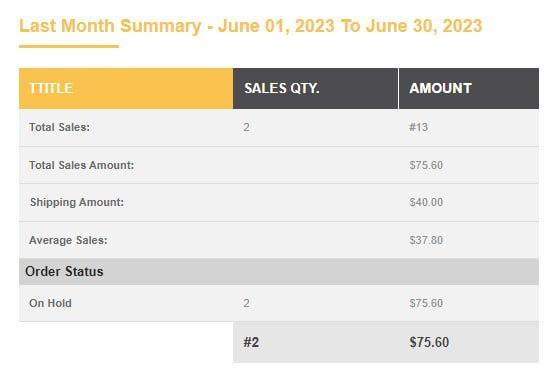Click the On Hold $75.60 amount
The height and width of the screenshot is (388, 558).
click(426, 303)
